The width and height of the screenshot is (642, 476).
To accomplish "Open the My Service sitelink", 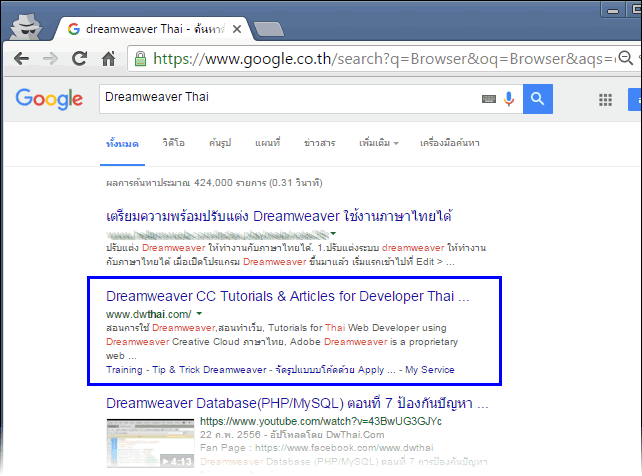I will pos(430,370).
